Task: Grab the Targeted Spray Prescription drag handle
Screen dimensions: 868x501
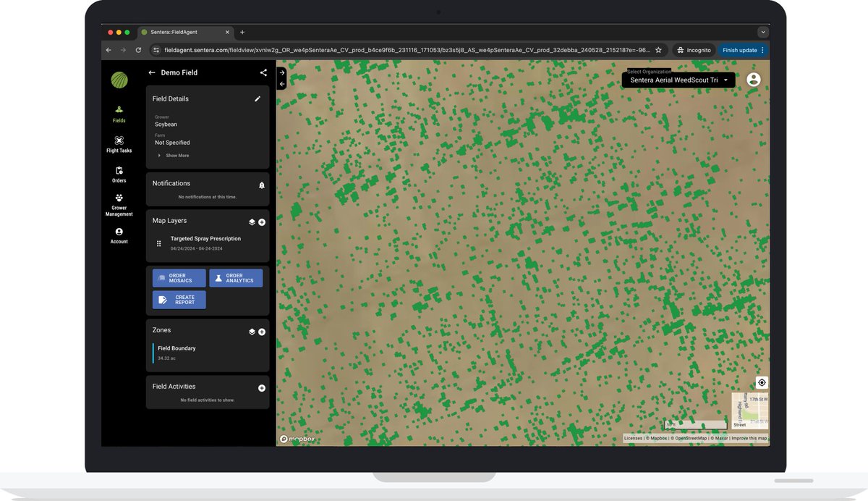Action: pos(159,243)
